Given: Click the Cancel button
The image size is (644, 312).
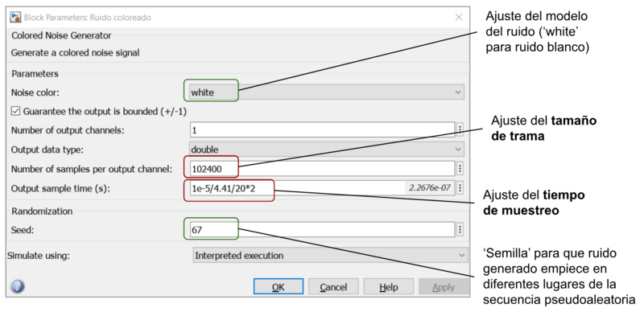Looking at the screenshot, I should (333, 286).
